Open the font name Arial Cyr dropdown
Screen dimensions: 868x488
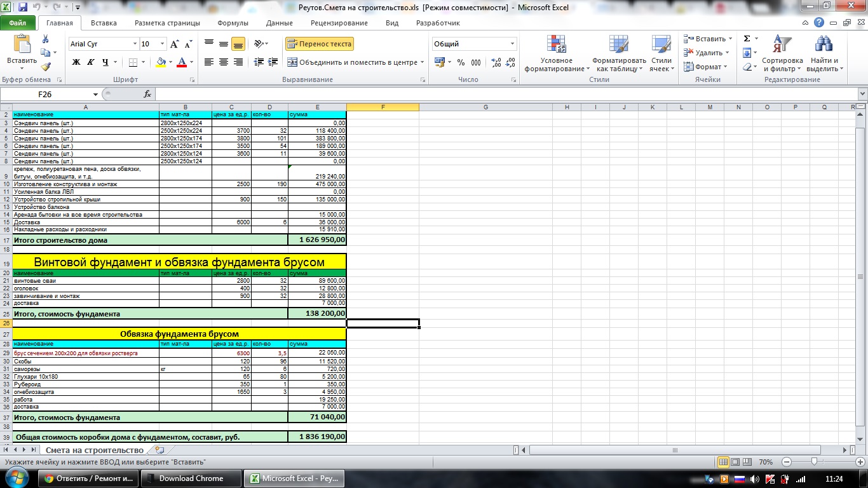point(135,44)
